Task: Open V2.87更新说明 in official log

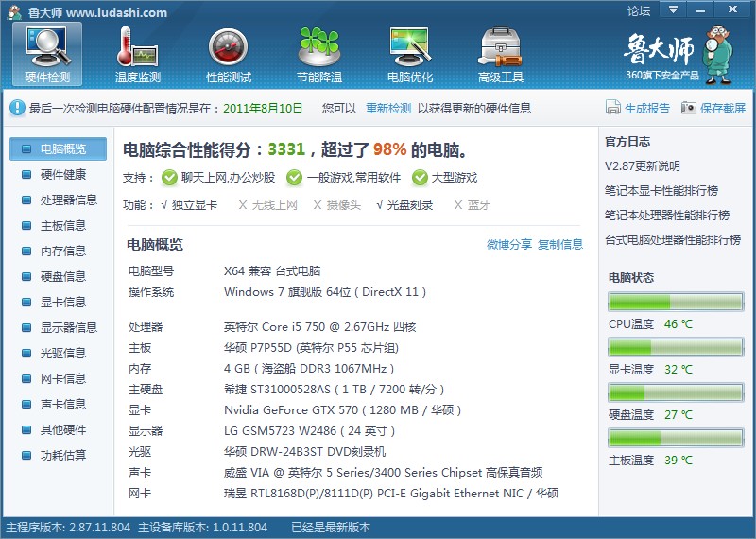Action: 643,166
